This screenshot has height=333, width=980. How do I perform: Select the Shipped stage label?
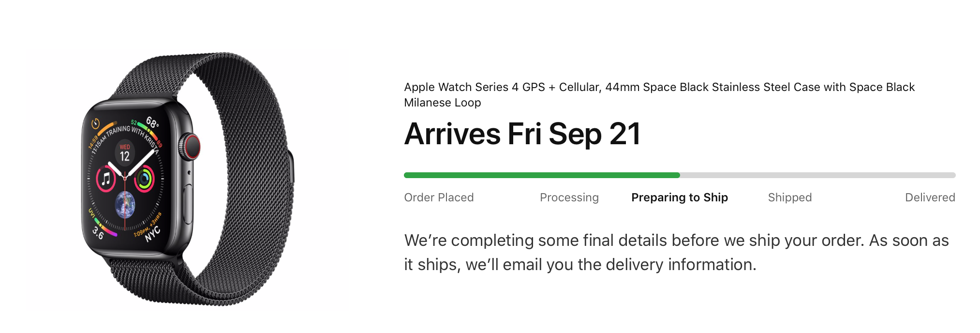790,197
